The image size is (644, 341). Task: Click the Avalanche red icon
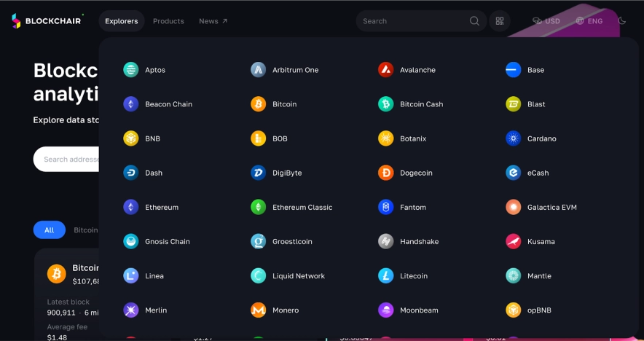pos(386,70)
